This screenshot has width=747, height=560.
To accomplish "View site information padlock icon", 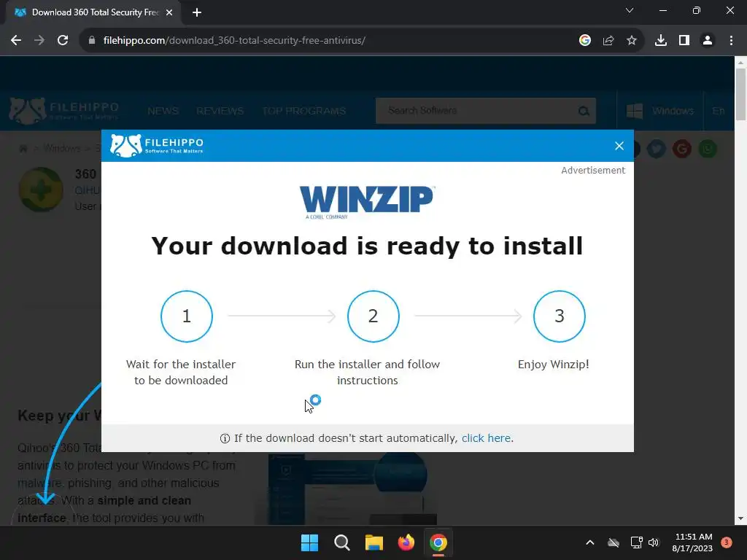I will click(x=92, y=41).
